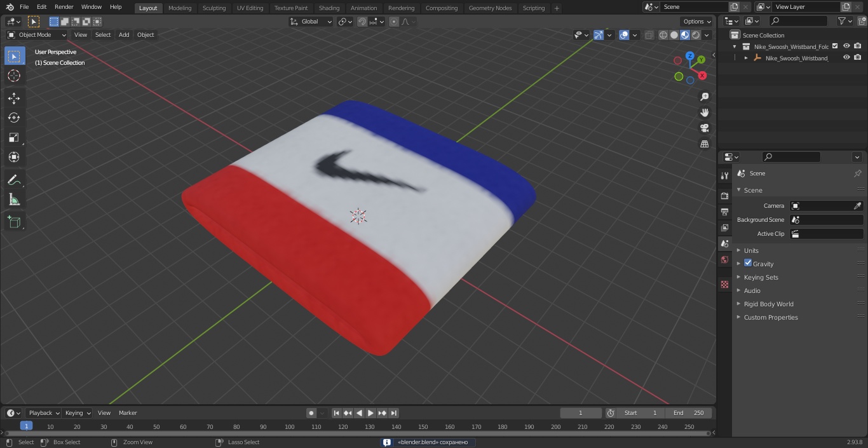This screenshot has height=448, width=868.
Task: Open the Tool properties tab
Action: [724, 175]
